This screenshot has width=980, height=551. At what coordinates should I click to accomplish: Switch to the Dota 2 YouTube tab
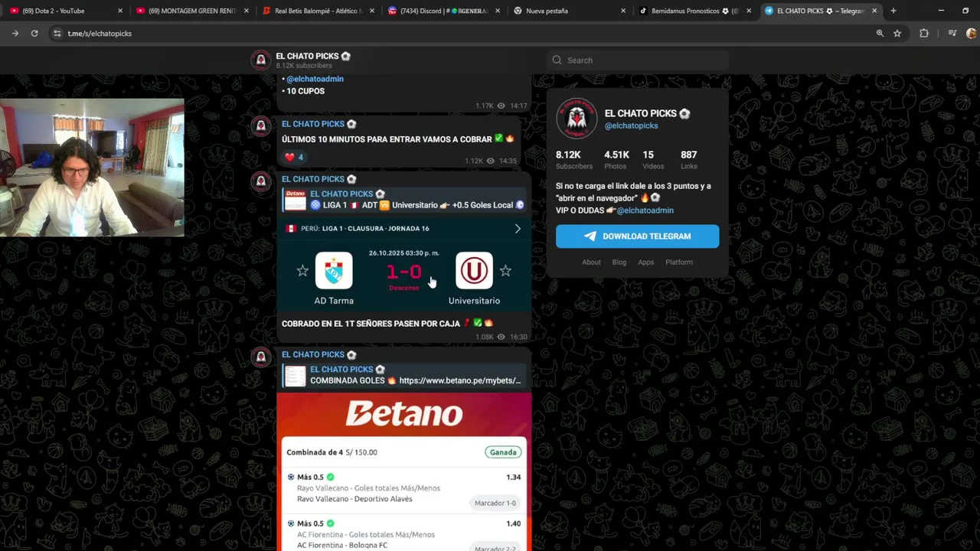click(x=65, y=11)
